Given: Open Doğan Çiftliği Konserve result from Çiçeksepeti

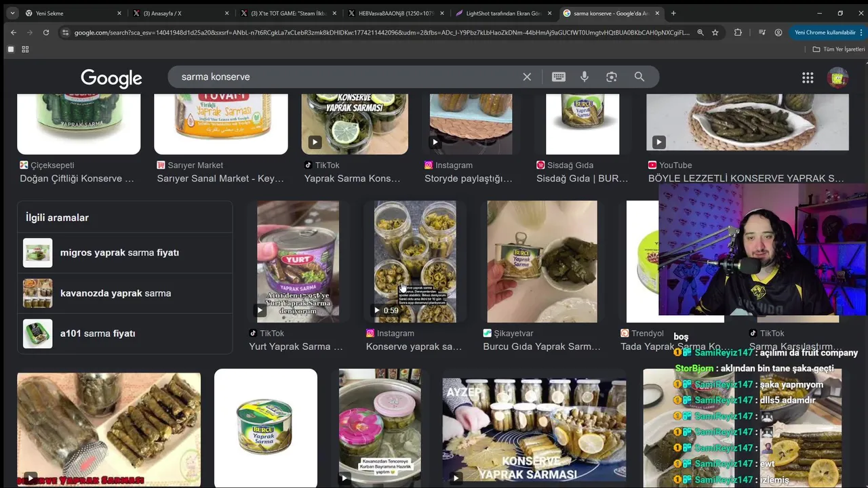Looking at the screenshot, I should [77, 179].
